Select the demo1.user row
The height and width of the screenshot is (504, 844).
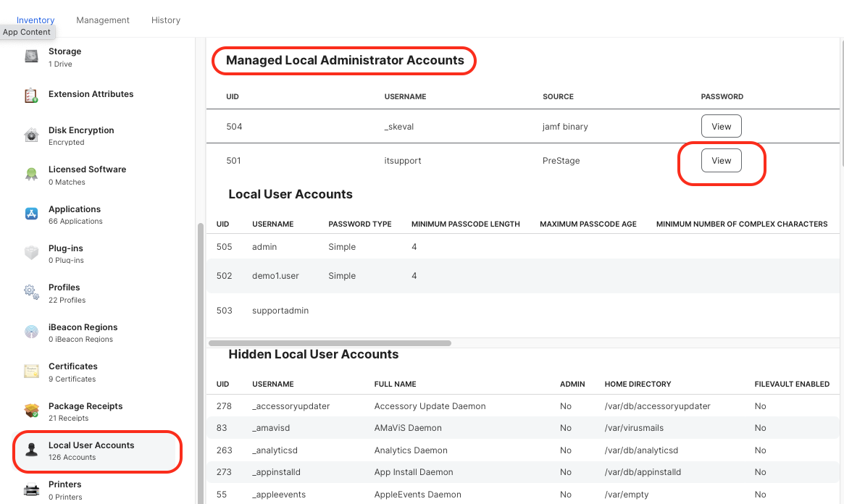tap(522, 276)
